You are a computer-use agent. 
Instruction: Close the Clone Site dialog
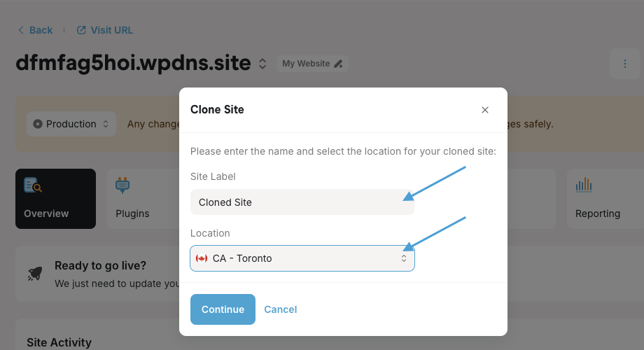pos(485,110)
